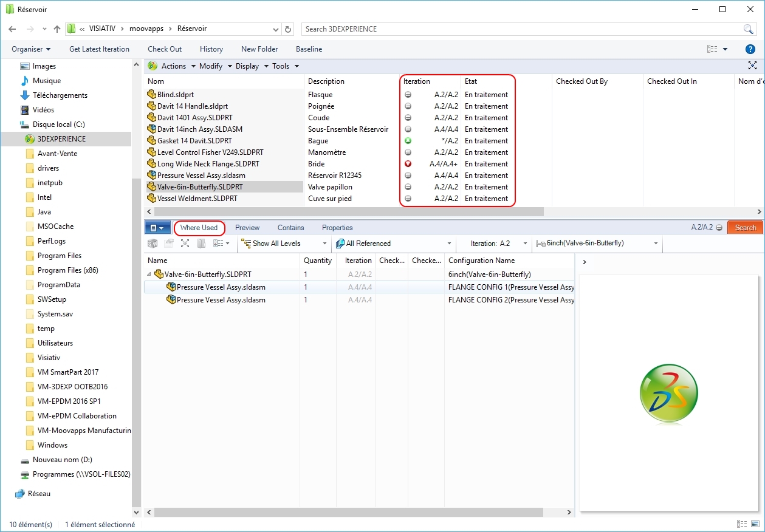765x532 pixels.
Task: Click the expand panel icon beside Tools menu
Action: (x=752, y=66)
